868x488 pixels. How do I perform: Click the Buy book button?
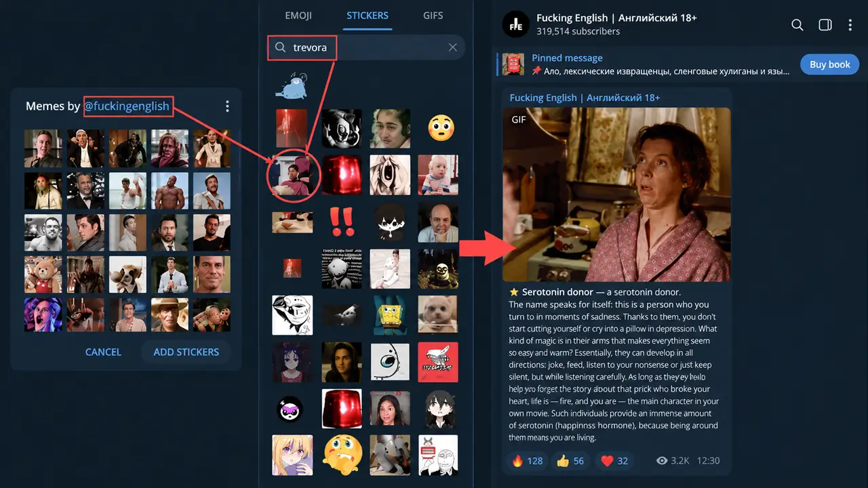point(830,64)
